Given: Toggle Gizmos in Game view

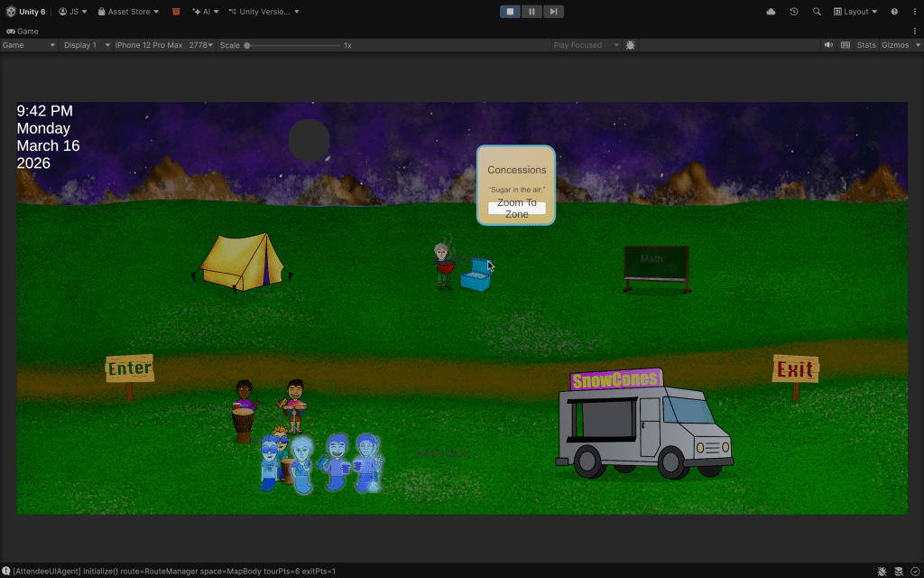Looking at the screenshot, I should pyautogui.click(x=895, y=45).
